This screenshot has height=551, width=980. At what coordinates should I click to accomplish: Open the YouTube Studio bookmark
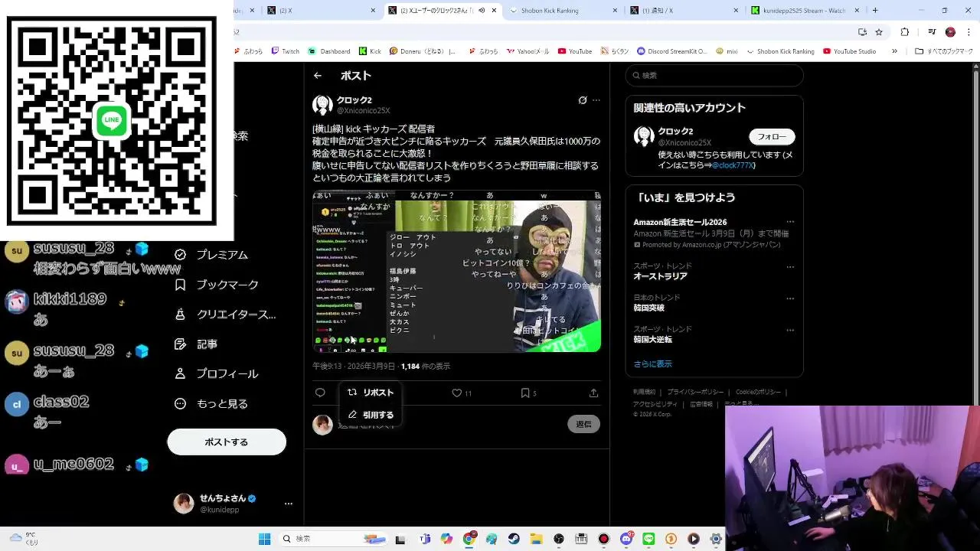click(849, 51)
